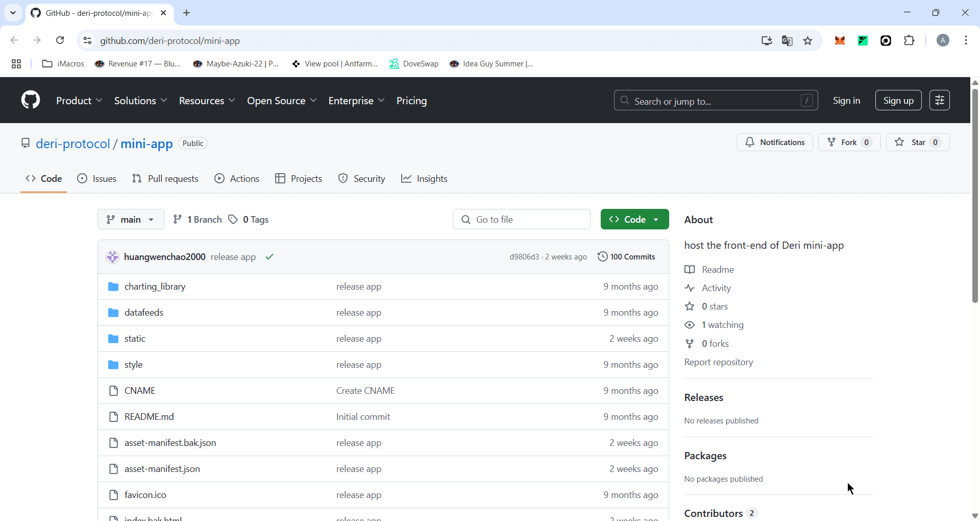Open the browser profile avatar
This screenshot has width=980, height=521.
pyautogui.click(x=943, y=40)
